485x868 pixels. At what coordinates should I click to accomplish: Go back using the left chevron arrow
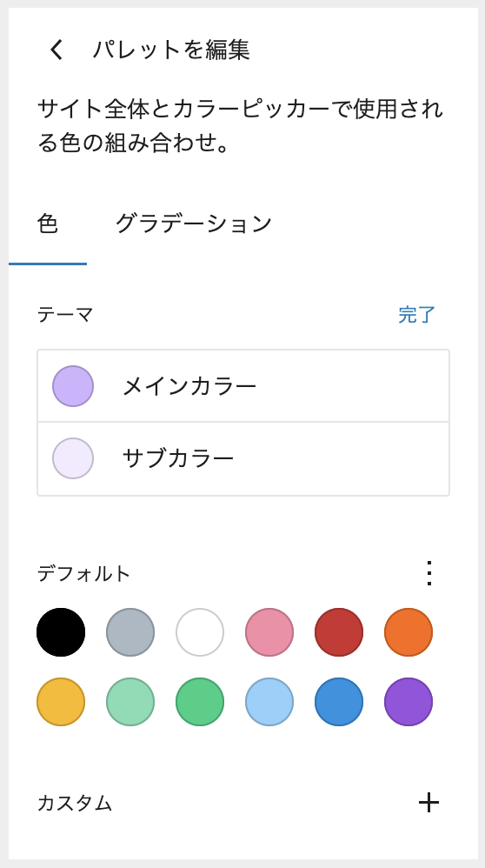tap(56, 50)
